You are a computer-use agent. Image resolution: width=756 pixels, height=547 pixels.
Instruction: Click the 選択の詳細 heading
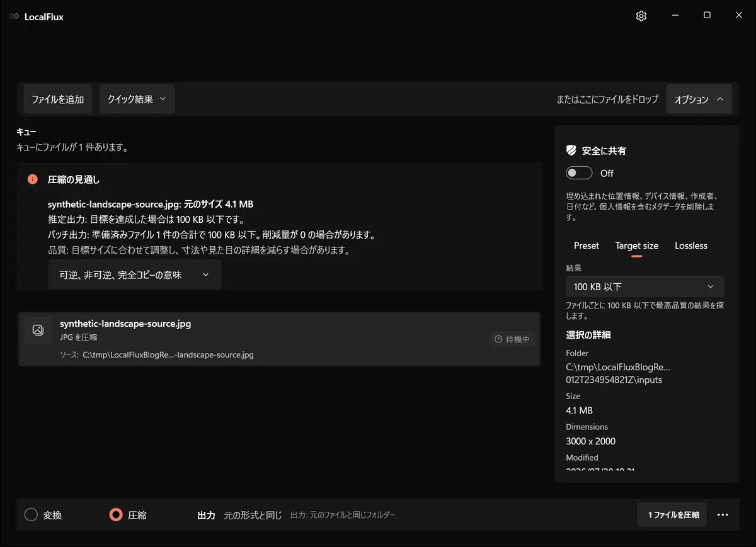pyautogui.click(x=588, y=335)
